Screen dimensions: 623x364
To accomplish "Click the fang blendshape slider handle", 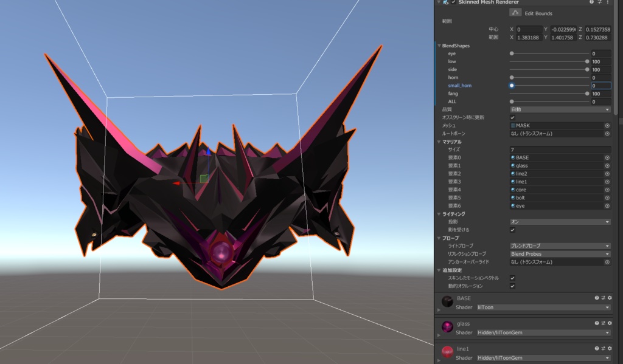I will pyautogui.click(x=587, y=94).
